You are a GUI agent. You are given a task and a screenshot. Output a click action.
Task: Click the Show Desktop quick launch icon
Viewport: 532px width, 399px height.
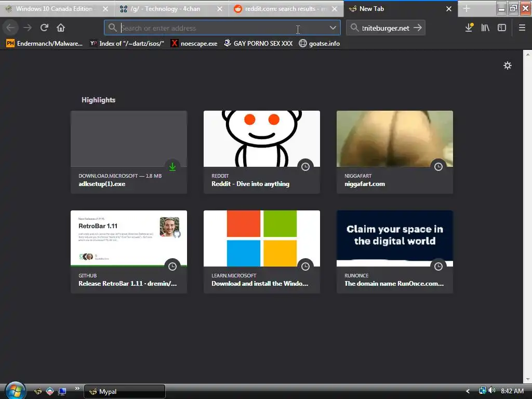62,392
